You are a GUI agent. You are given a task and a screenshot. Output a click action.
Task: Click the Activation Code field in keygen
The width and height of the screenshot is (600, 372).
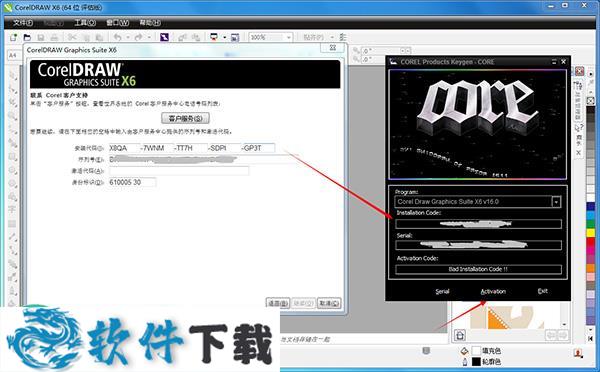point(478,269)
